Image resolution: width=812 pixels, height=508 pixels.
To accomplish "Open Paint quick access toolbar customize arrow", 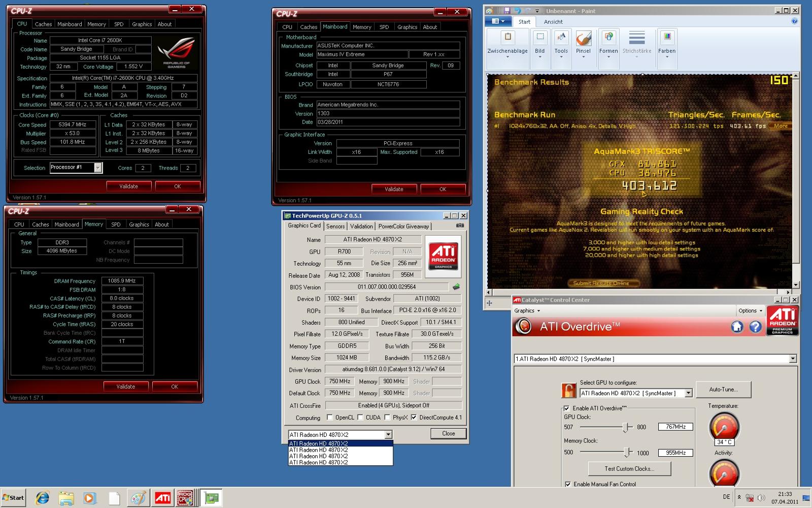I will pos(537,11).
